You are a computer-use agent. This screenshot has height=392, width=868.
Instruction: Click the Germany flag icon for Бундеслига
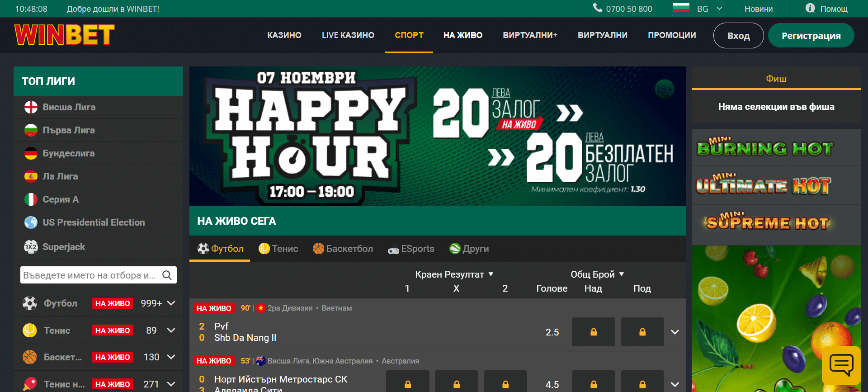pyautogui.click(x=31, y=153)
